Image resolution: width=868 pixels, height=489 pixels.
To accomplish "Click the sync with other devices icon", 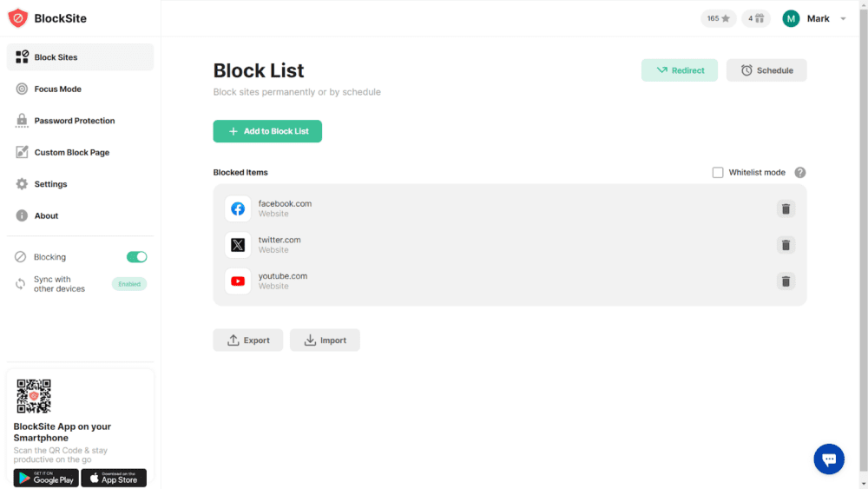I will [x=21, y=284].
